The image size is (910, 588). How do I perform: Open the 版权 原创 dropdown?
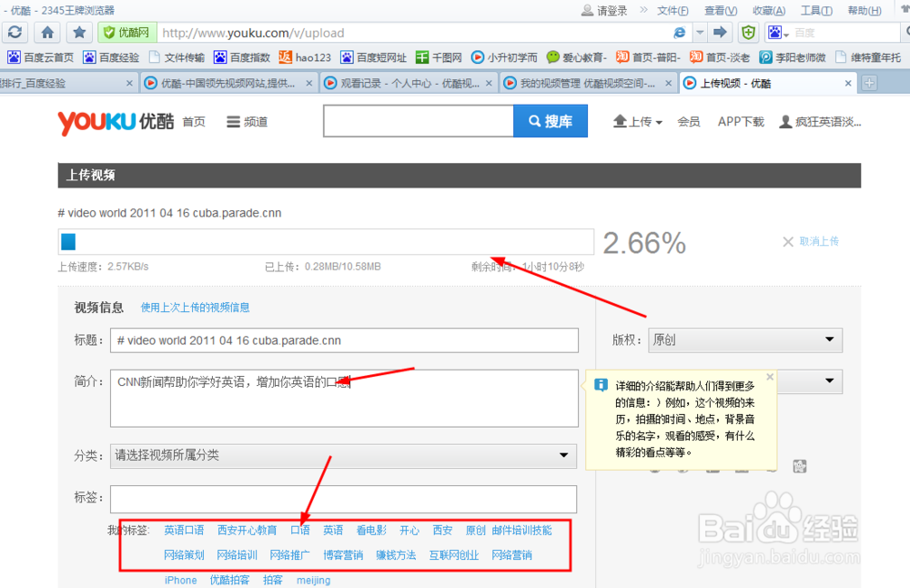point(745,340)
